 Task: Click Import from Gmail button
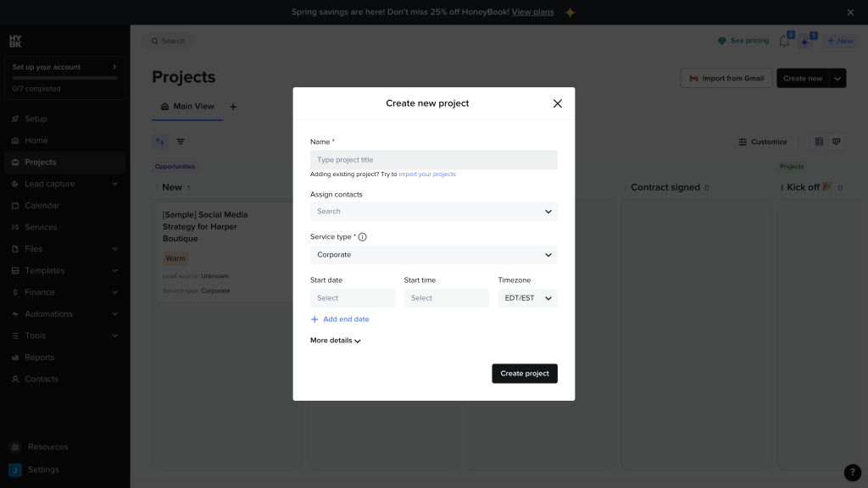pyautogui.click(x=726, y=79)
